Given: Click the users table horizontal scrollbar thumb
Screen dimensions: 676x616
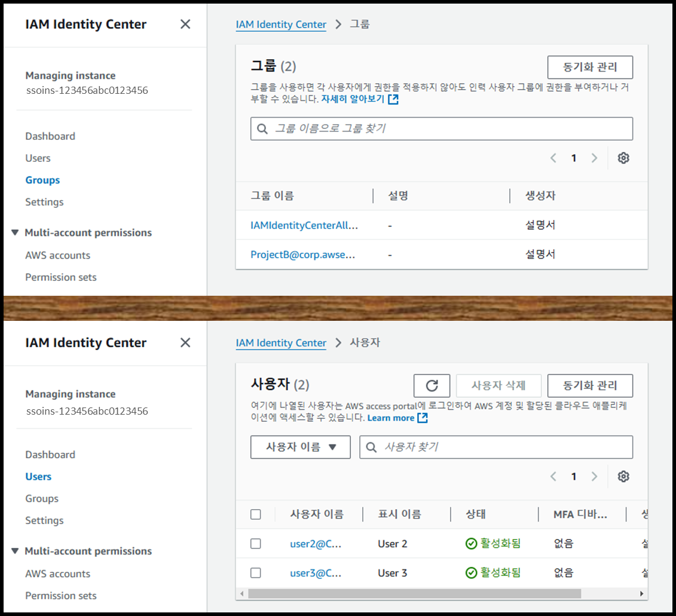Looking at the screenshot, I should click(414, 593).
